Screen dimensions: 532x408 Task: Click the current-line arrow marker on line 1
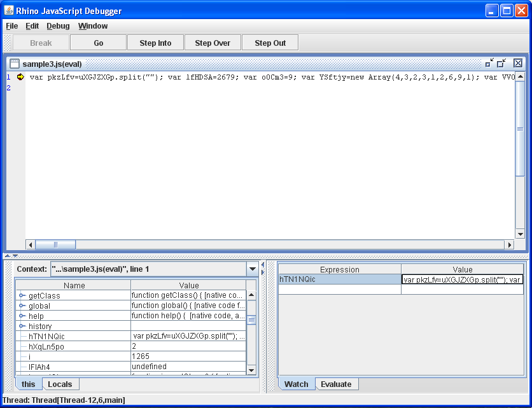coord(20,77)
